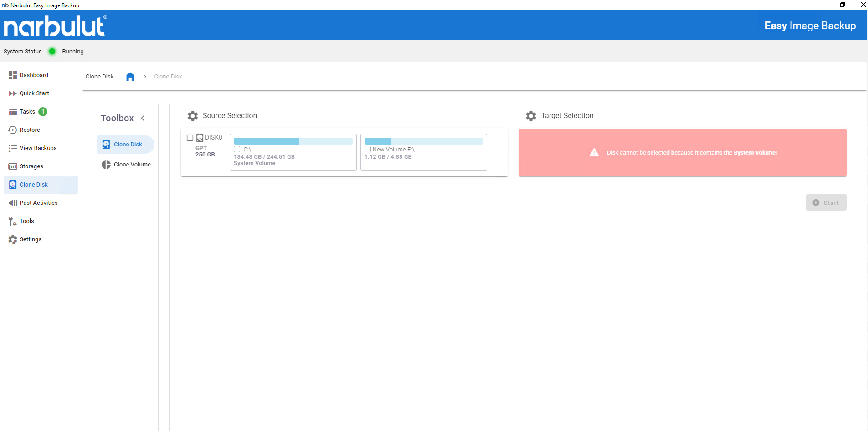Click the Dashboard icon in sidebar
Viewport: 868px width, 431px height.
(12, 75)
